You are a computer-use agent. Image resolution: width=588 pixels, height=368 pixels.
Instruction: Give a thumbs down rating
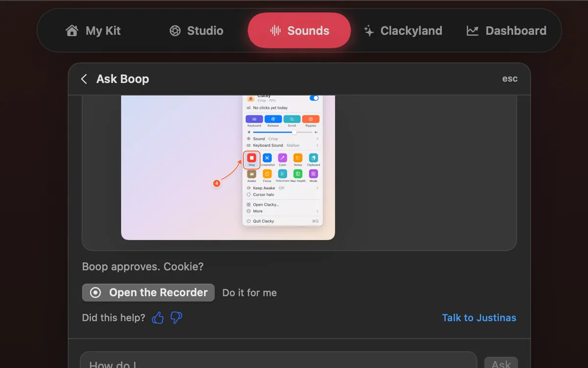176,318
